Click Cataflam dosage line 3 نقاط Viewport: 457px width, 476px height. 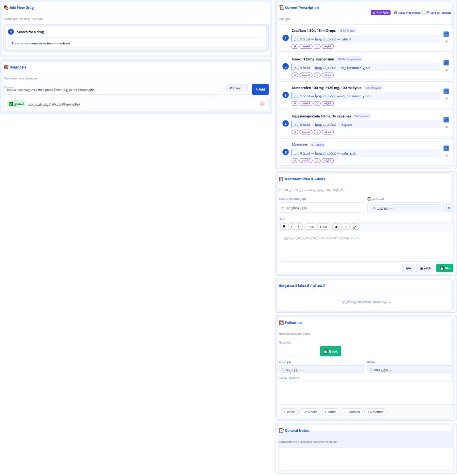pos(366,39)
